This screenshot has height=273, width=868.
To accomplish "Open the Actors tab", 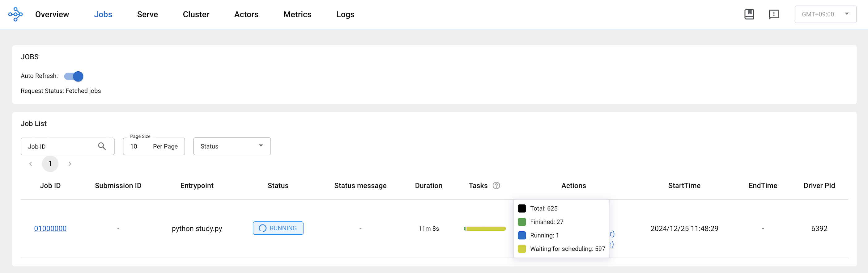I will point(246,14).
